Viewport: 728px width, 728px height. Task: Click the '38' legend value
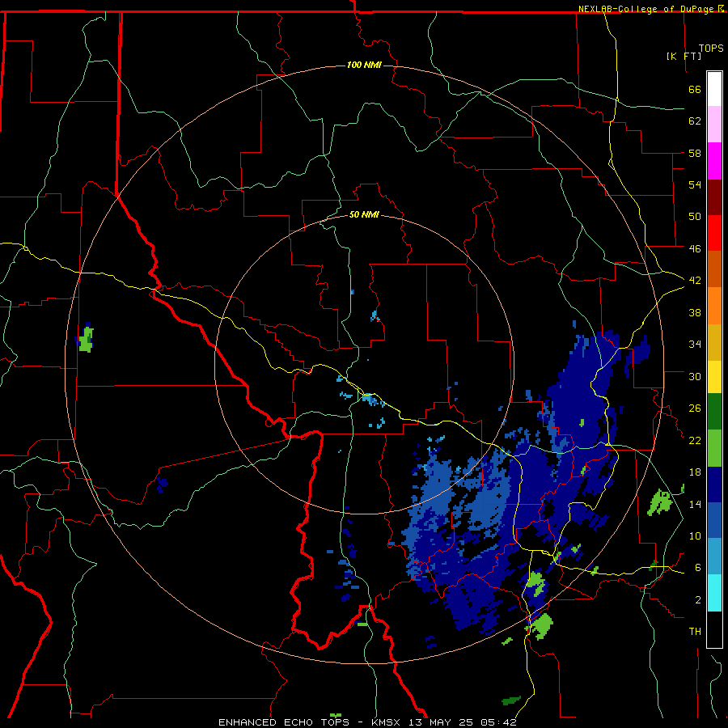tap(695, 312)
